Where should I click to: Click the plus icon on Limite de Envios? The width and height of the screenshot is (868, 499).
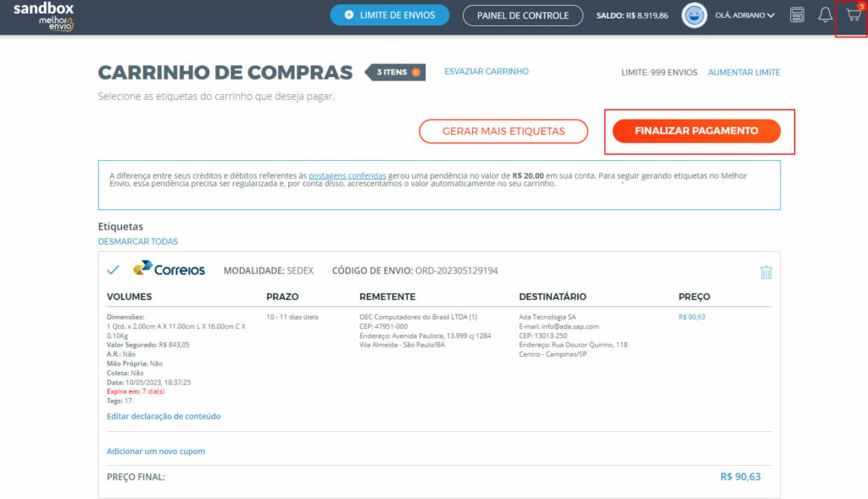[347, 14]
